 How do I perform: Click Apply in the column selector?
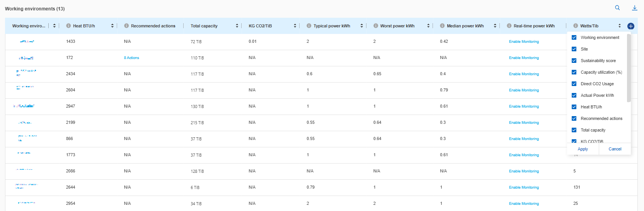tap(583, 149)
